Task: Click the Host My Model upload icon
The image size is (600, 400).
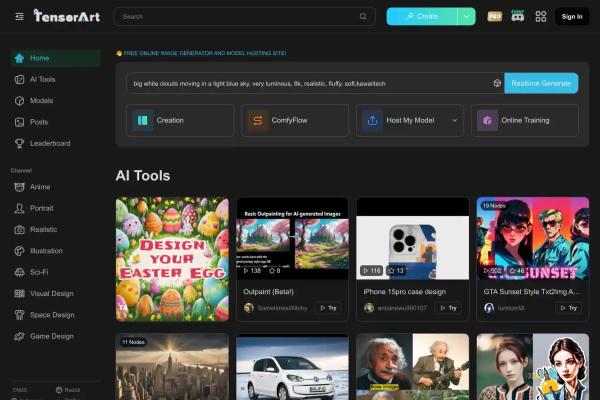Action: coord(372,120)
